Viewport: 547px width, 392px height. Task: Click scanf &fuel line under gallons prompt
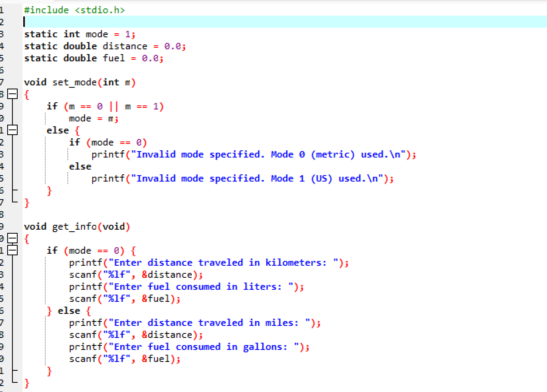click(x=125, y=359)
